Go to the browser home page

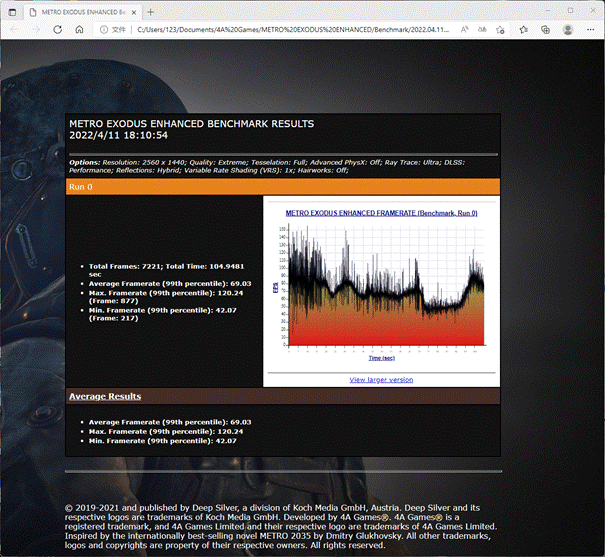tap(79, 31)
